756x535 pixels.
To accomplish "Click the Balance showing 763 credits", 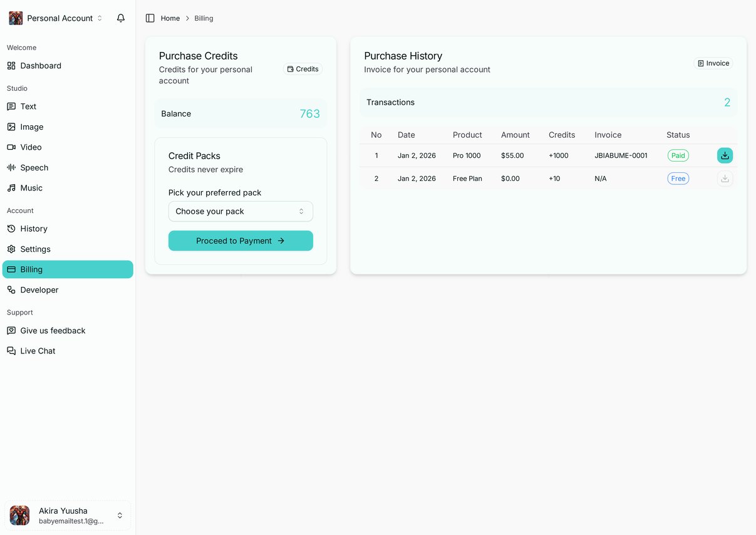I will [x=241, y=113].
